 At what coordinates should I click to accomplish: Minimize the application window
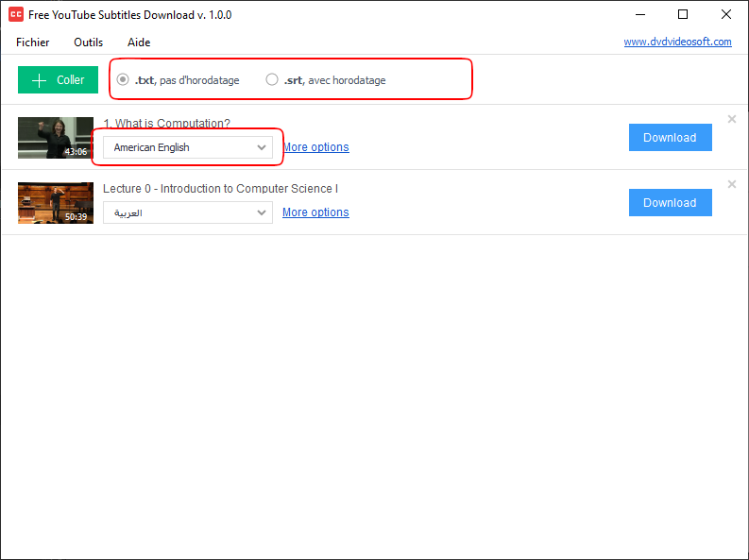pos(640,14)
